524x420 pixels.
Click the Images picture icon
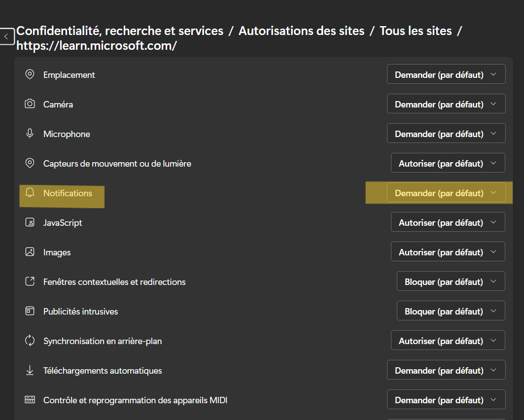click(30, 251)
